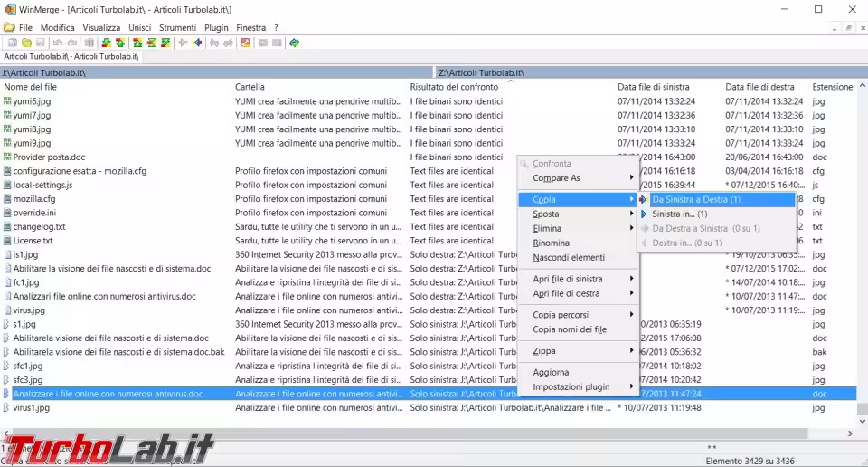Choose Rinomina from the context menu
Screen dimensions: 868x467
(x=551, y=243)
